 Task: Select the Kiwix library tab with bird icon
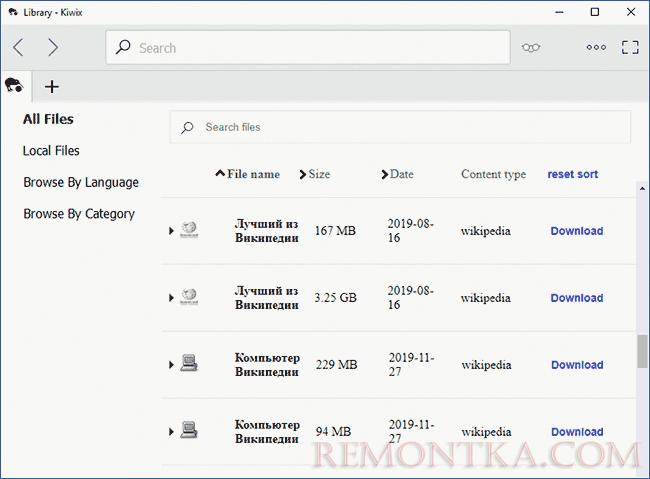click(x=14, y=85)
